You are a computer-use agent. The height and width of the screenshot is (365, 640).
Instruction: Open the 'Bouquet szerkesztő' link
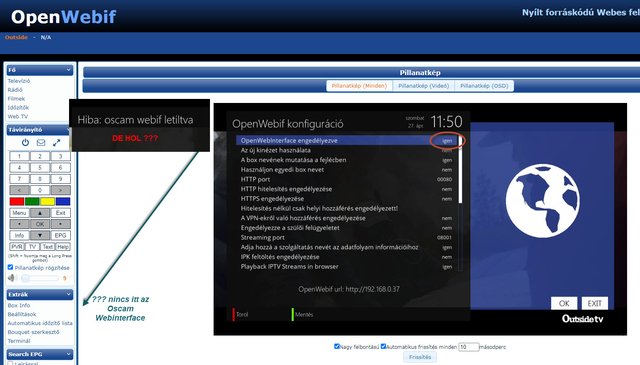(33, 332)
